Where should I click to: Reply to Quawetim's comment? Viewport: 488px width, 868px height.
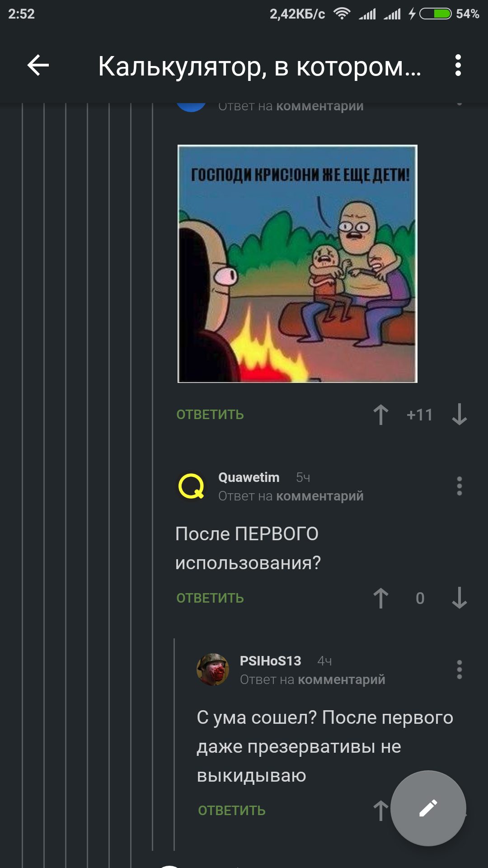click(x=210, y=598)
